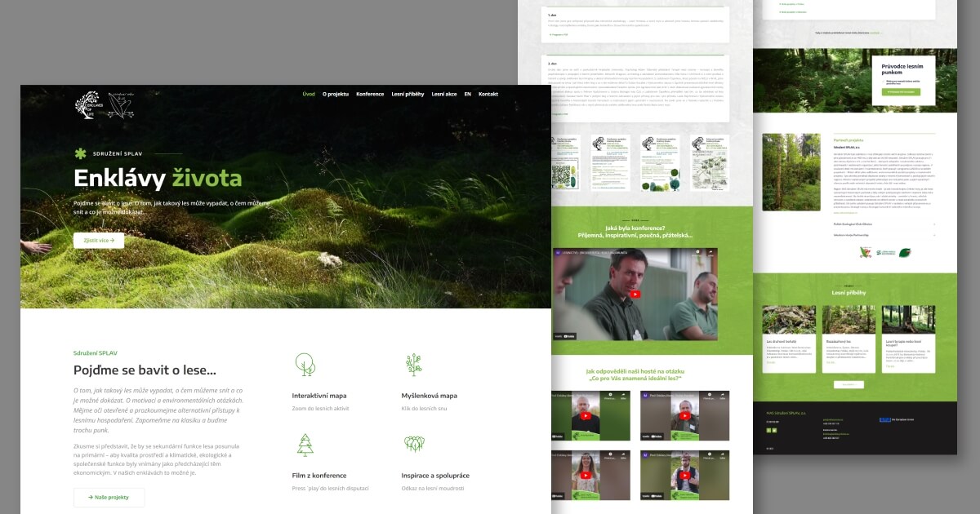The height and width of the screenshot is (514, 980).
Task: Select Konference in the top navigation
Action: tap(369, 94)
